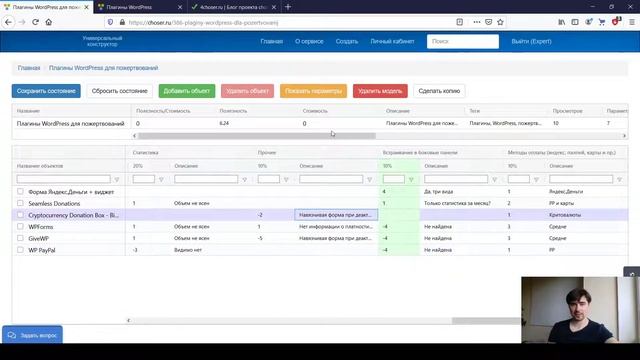
Task: Open Главная in the site navigation
Action: 271,41
